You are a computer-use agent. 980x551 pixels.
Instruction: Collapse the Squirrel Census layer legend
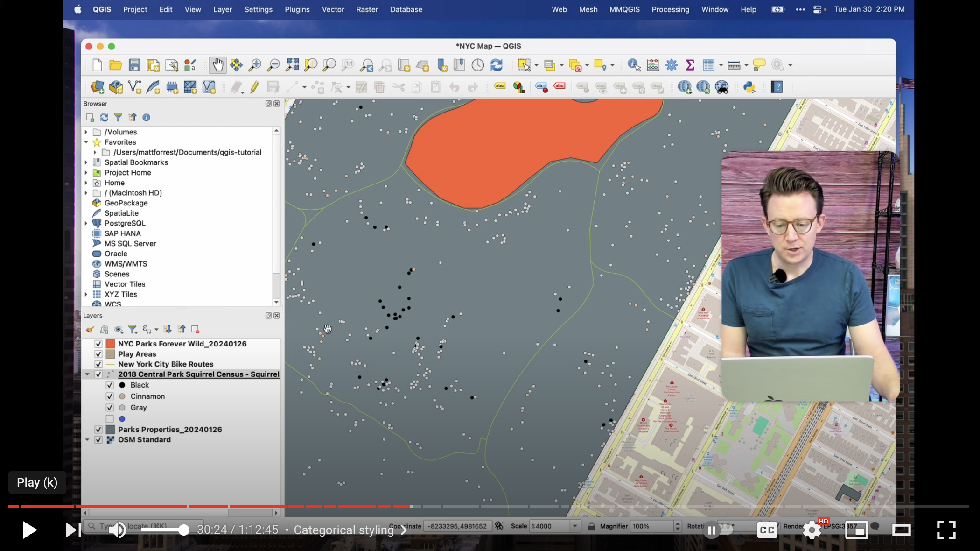[x=87, y=374]
